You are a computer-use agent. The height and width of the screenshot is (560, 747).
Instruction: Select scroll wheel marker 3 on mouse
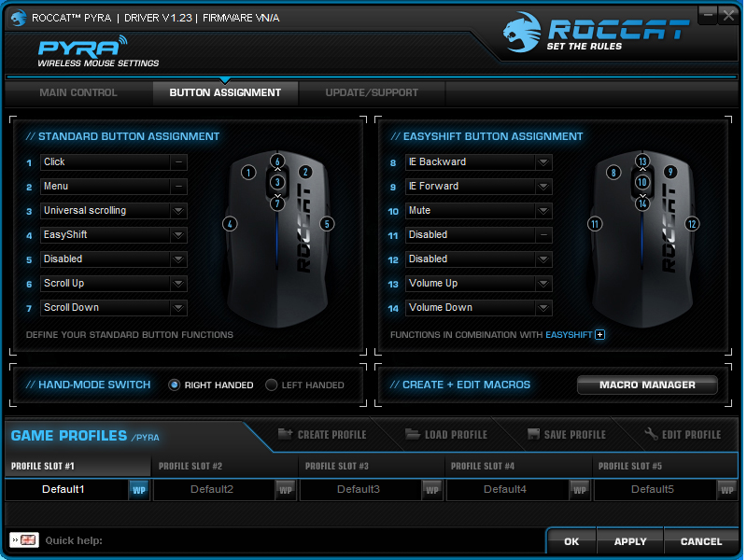click(x=277, y=182)
